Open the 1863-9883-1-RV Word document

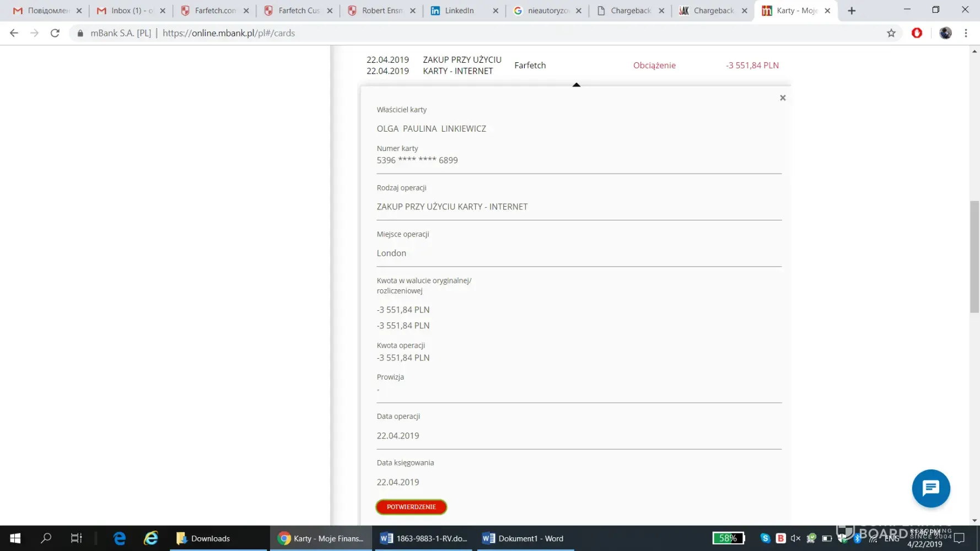(x=423, y=538)
